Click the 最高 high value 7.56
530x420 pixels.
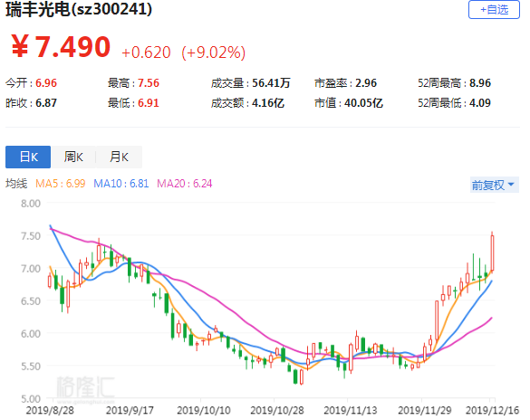pyautogui.click(x=149, y=83)
